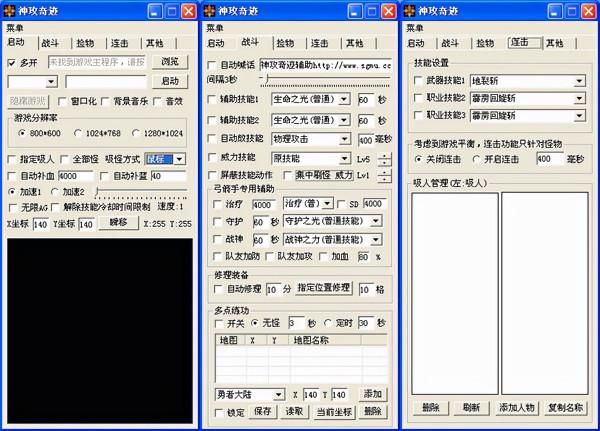Viewport: 600px width, 431px height.
Task: Enable the 自动喊话 checkbox
Action: [x=211, y=63]
